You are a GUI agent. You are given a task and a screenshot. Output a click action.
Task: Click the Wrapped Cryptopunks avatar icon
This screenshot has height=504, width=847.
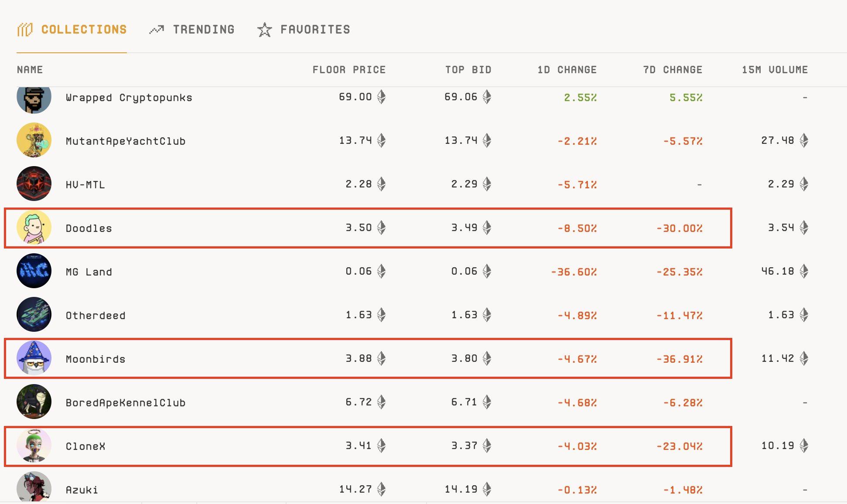34,99
